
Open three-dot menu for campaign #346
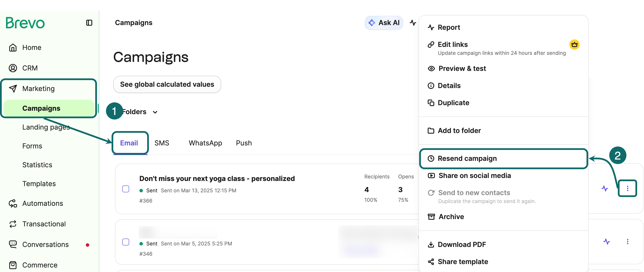point(627,242)
